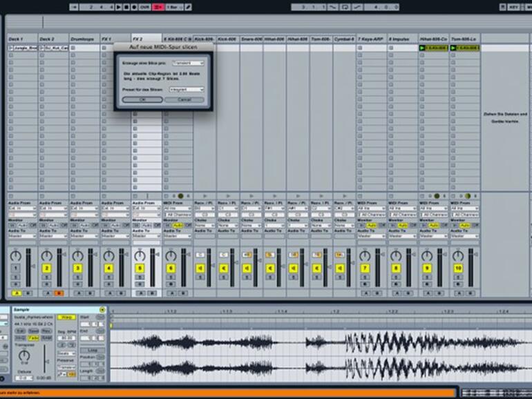This screenshot has height=399, width=532.
Task: Click the transport Record button
Action: point(134,7)
